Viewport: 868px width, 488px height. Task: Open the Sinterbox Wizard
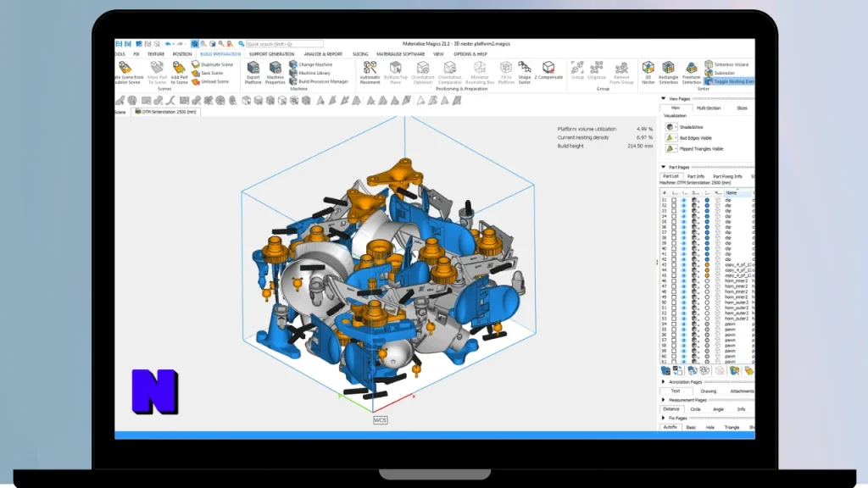[x=726, y=64]
